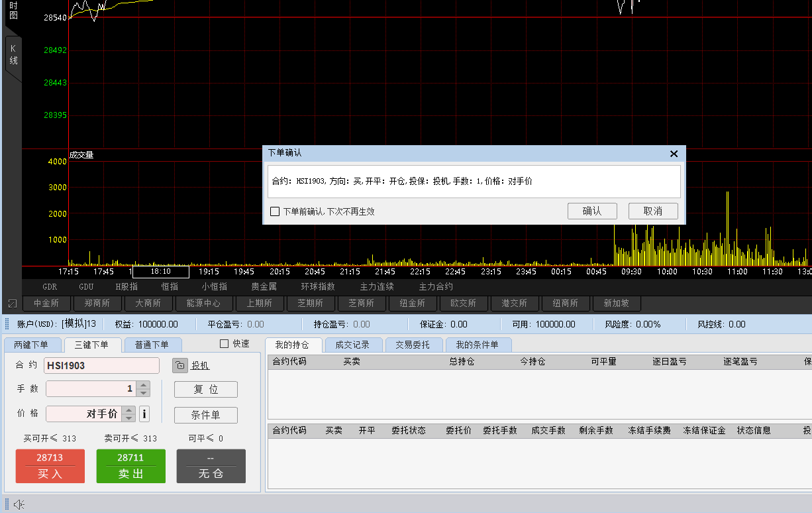This screenshot has height=513, width=812.
Task: Enable 下单前确认,下次不再生效 checkbox
Action: (x=275, y=211)
